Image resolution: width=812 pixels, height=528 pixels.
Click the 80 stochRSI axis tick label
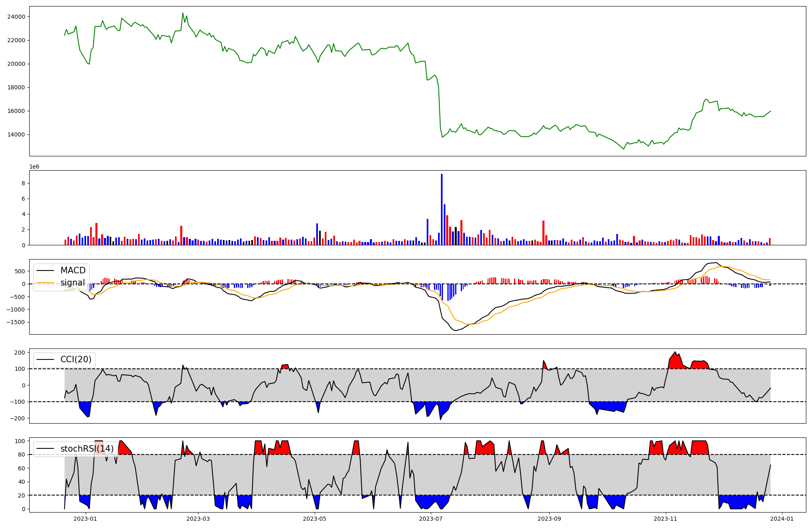coord(22,455)
